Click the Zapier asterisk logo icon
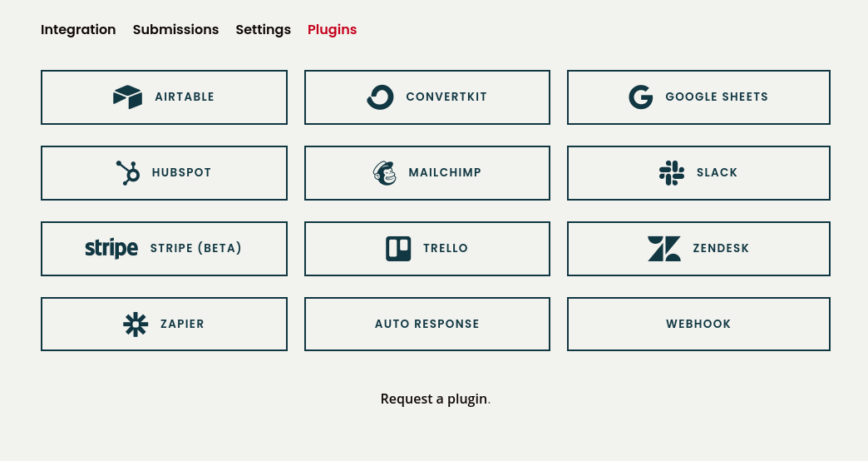The image size is (868, 461). click(136, 325)
